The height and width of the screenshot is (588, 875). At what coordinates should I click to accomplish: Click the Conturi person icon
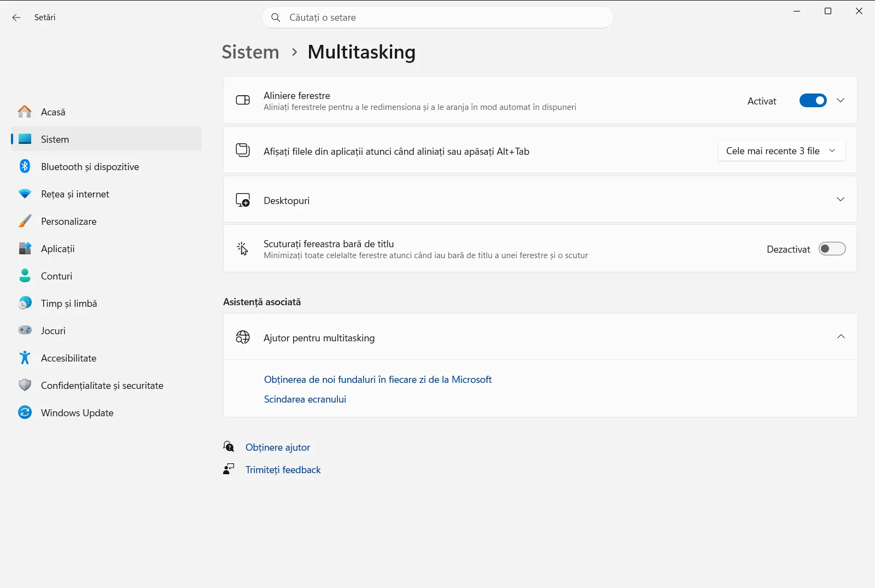[25, 276]
